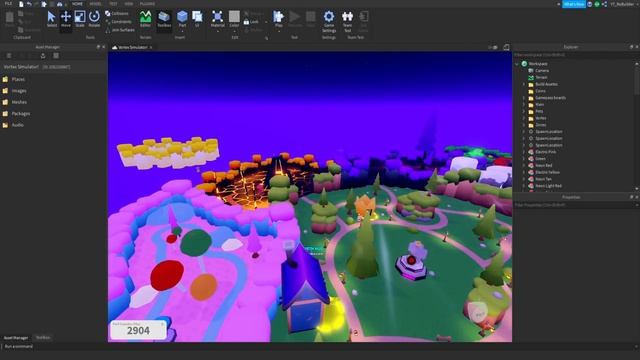Image resolution: width=640 pixels, height=360 pixels.
Task: Undock the Explorer panel
Action: 631,47
